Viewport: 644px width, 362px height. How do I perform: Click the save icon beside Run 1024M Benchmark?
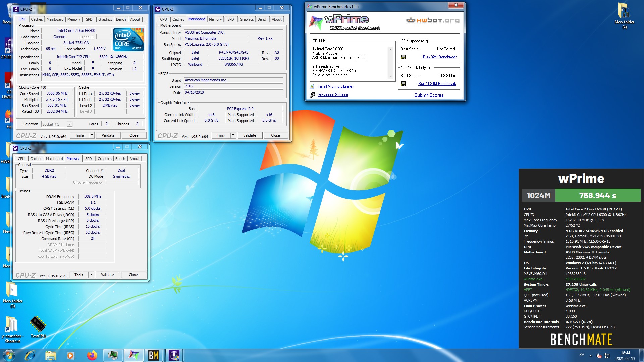pos(403,84)
